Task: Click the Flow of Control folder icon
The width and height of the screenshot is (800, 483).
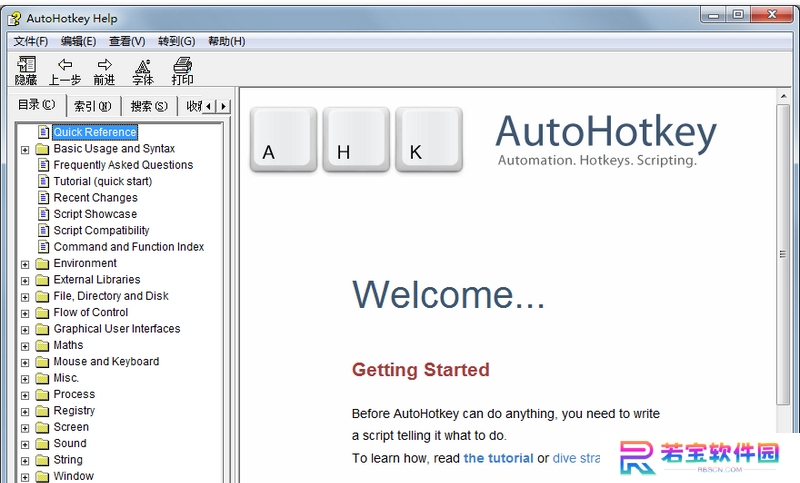Action: click(42, 313)
